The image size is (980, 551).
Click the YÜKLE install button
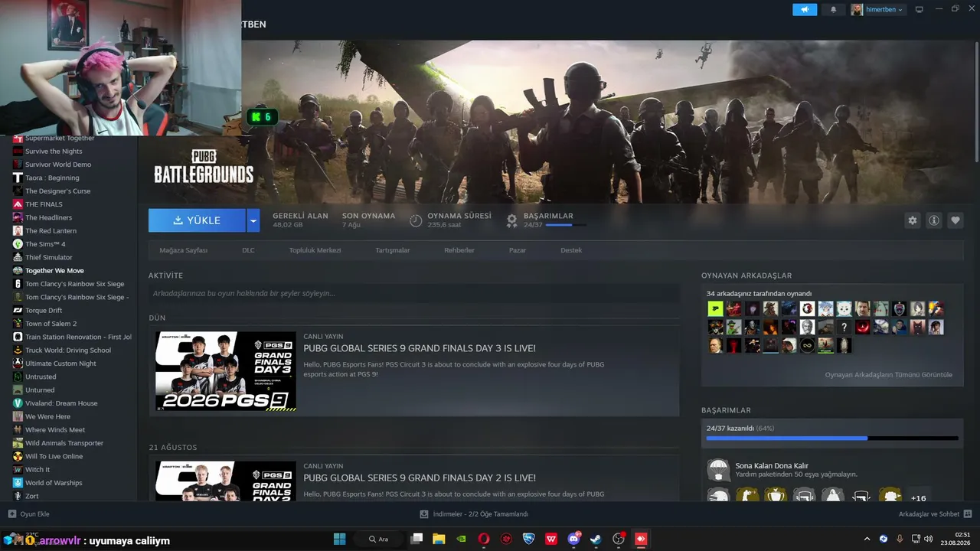pos(197,220)
